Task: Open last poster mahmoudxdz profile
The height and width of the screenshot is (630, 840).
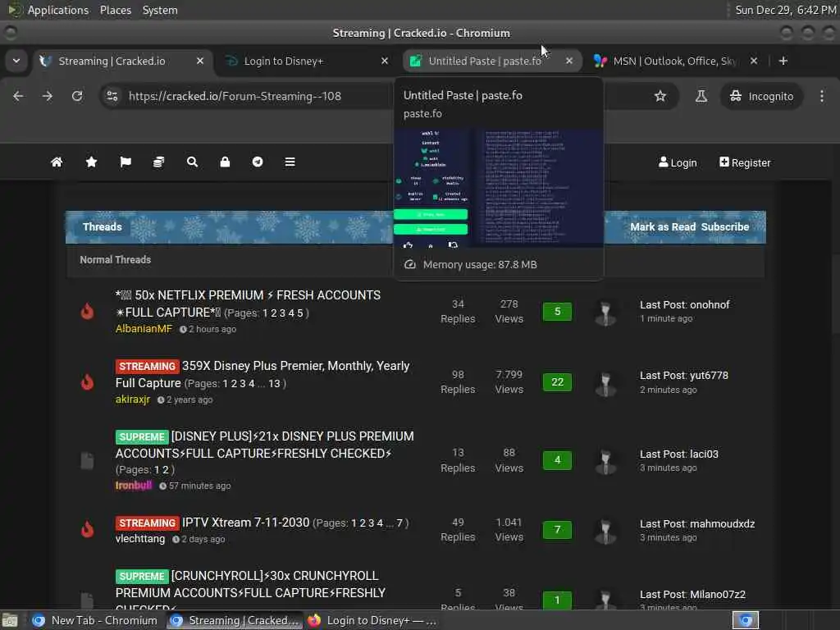Action: tap(722, 524)
